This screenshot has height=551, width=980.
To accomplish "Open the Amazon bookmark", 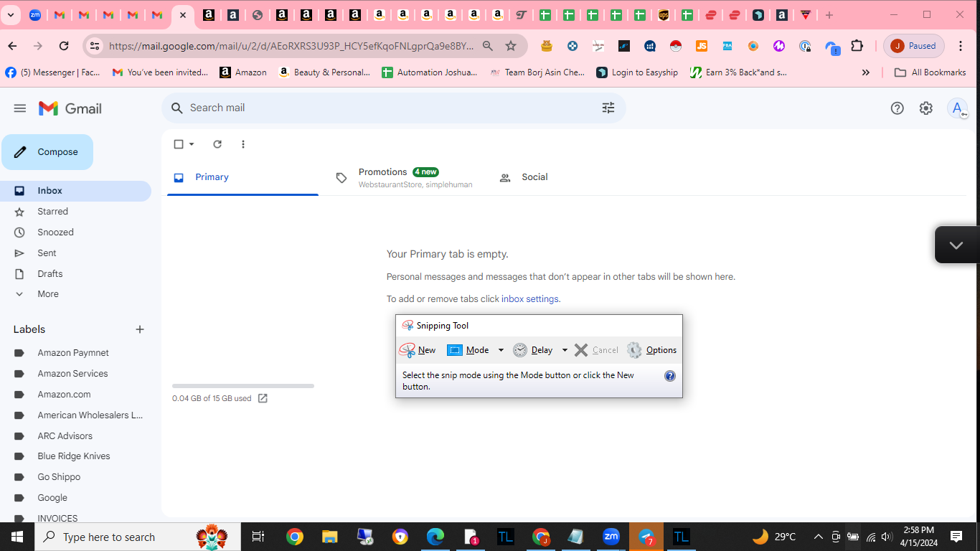I will [x=243, y=72].
